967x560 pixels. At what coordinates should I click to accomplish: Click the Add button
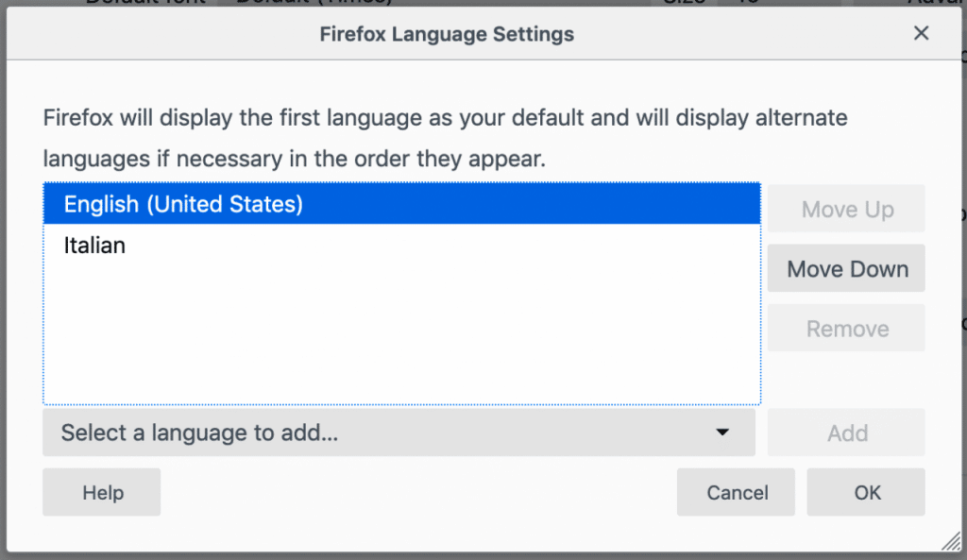coord(846,433)
